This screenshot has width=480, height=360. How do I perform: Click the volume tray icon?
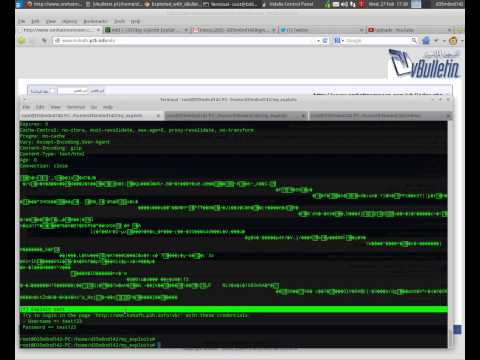[344, 4]
